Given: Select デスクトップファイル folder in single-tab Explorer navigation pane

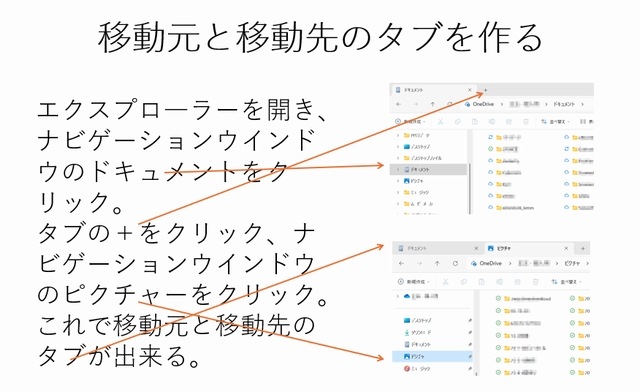Looking at the screenshot, I should point(422,158).
